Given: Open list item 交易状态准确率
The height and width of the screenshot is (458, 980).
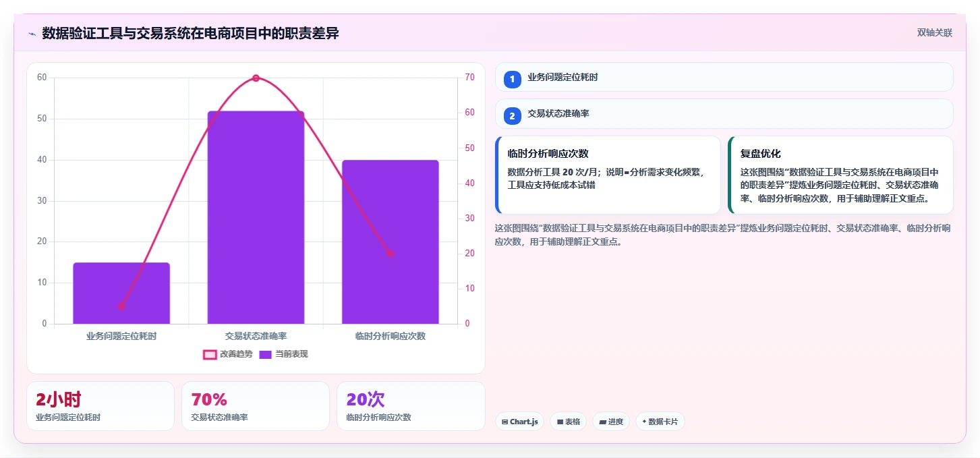Looking at the screenshot, I should (x=724, y=114).
